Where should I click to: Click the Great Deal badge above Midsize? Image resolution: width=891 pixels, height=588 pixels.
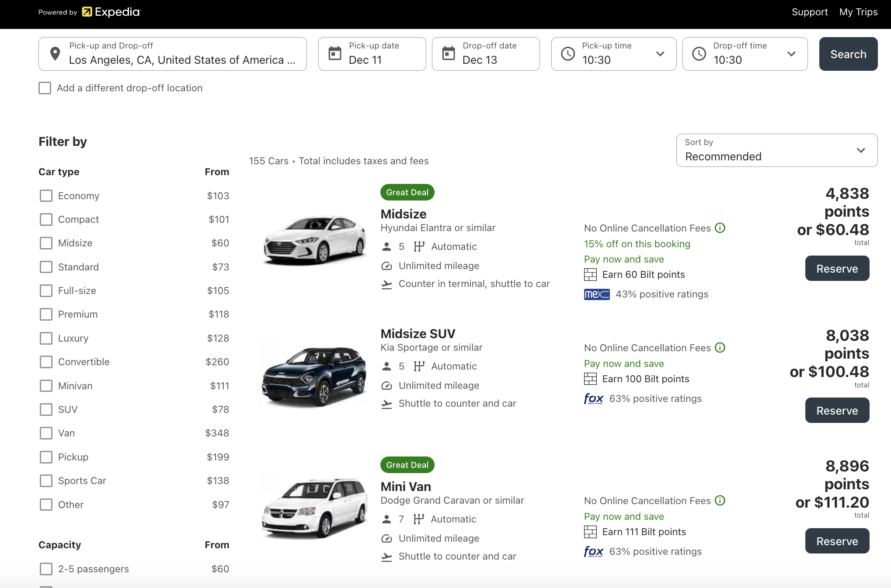click(407, 192)
